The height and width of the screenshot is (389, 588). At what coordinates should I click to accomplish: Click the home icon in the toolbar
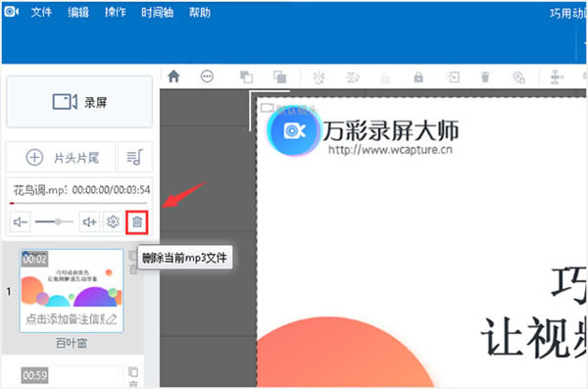(x=173, y=76)
